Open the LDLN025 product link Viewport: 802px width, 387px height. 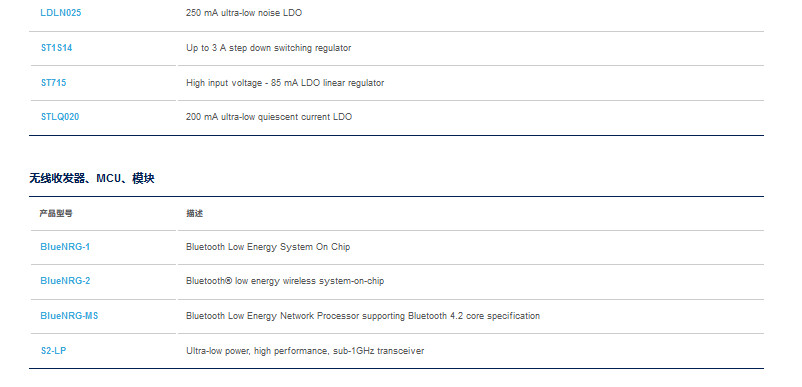(60, 13)
